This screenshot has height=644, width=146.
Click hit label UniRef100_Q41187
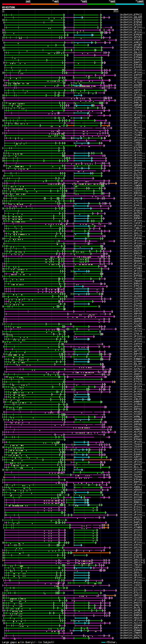coord(131,77)
